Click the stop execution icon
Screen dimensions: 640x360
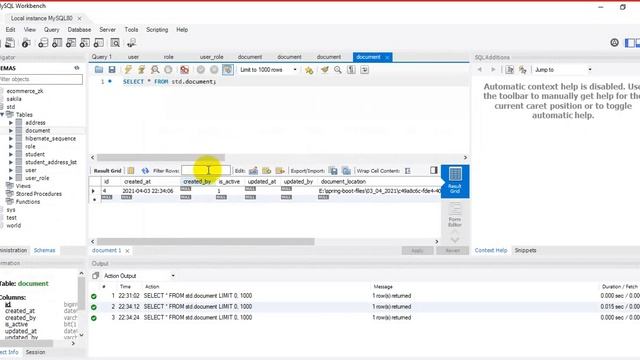[x=168, y=70]
